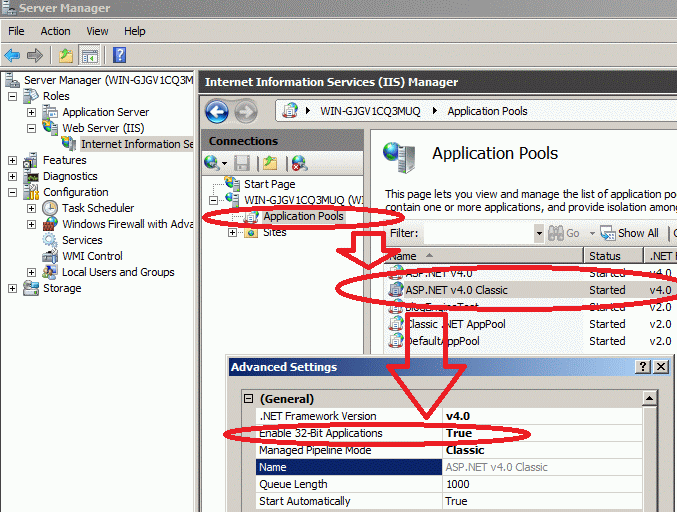Screen dimensions: 677x512
Task: Click the Server Manager back arrow toolbar icon
Action: (12, 55)
